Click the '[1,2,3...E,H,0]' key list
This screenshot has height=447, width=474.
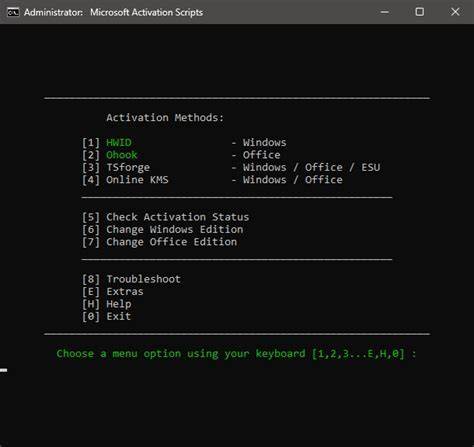(x=358, y=354)
